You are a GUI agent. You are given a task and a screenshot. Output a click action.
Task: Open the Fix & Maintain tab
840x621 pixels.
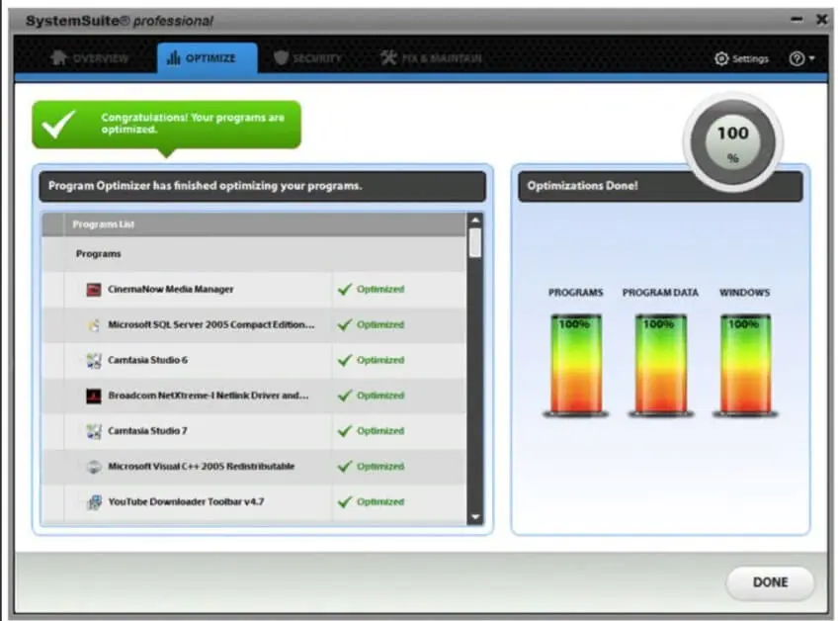coord(431,58)
